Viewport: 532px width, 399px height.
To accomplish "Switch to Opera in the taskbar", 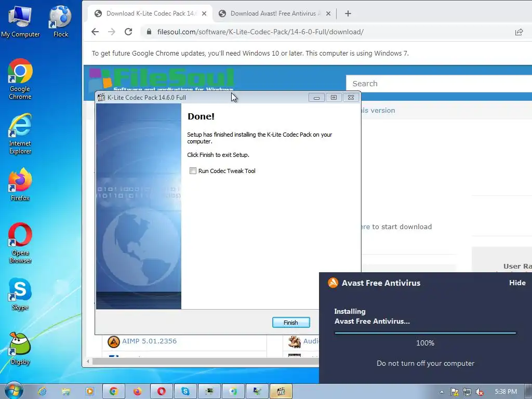I will 162,392.
